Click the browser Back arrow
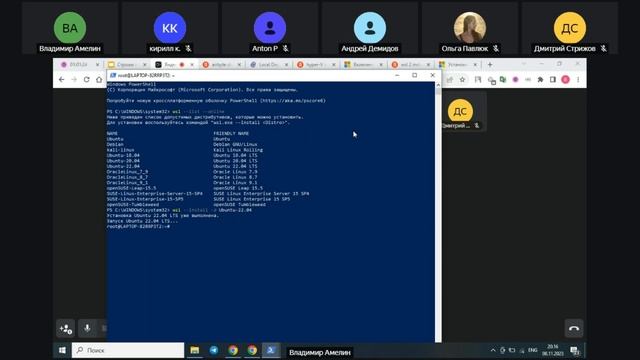This screenshot has height=360, width=640. (61, 80)
